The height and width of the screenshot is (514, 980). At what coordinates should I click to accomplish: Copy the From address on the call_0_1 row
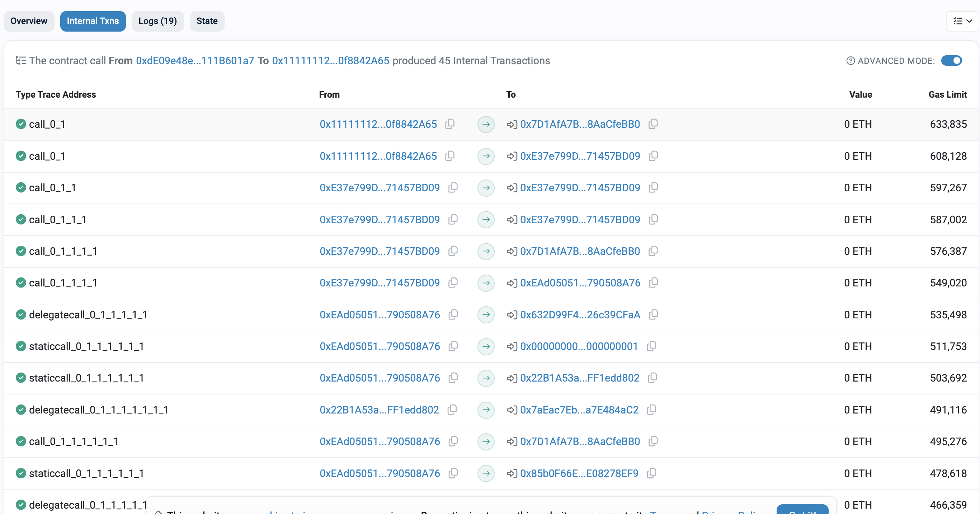point(450,124)
